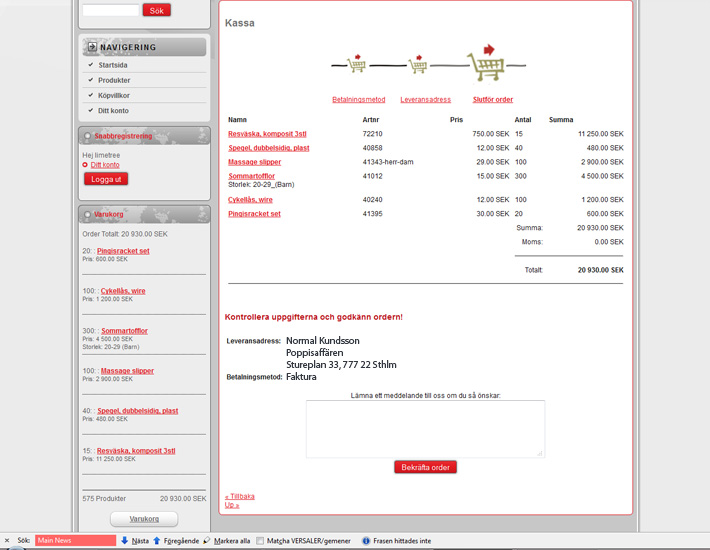This screenshot has width=710, height=550.
Task: Open the Varukorg panel header link
Action: click(109, 214)
